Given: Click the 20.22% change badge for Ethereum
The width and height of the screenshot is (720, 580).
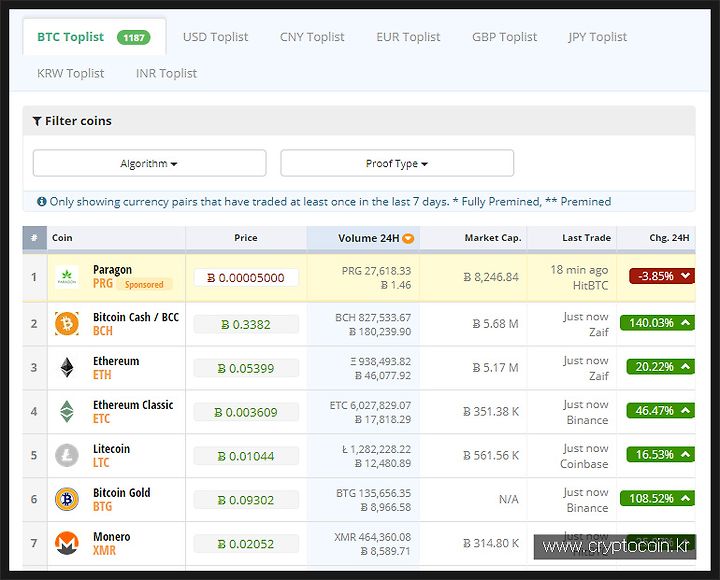Looking at the screenshot, I should point(660,367).
